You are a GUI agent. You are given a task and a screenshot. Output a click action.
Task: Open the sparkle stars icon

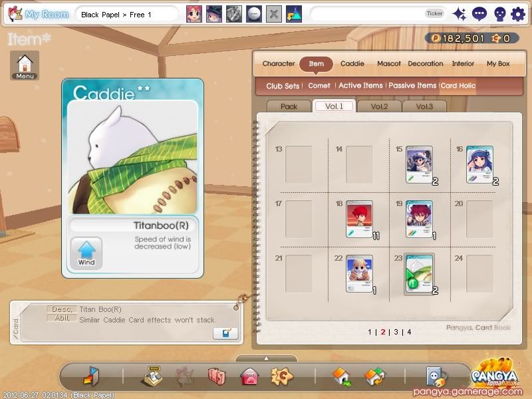coord(460,14)
